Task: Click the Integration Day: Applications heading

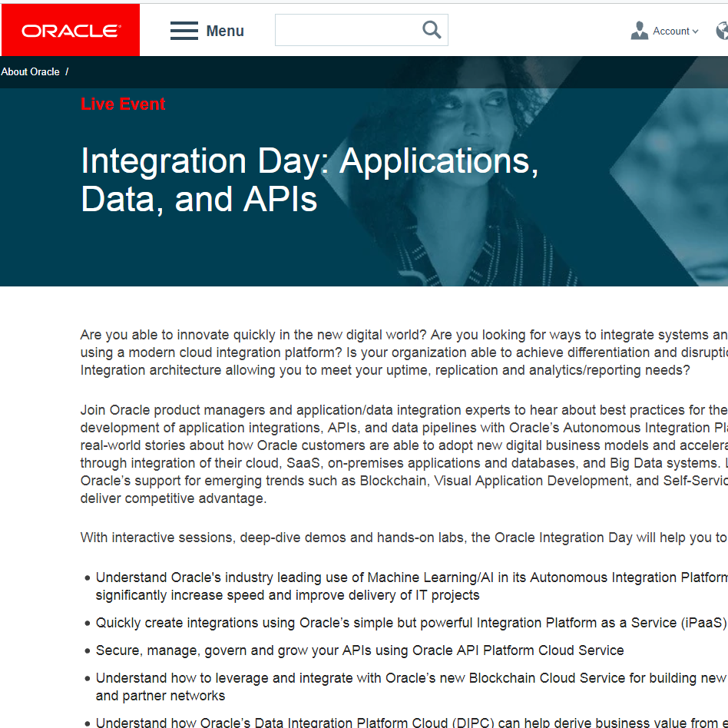Action: click(x=309, y=180)
